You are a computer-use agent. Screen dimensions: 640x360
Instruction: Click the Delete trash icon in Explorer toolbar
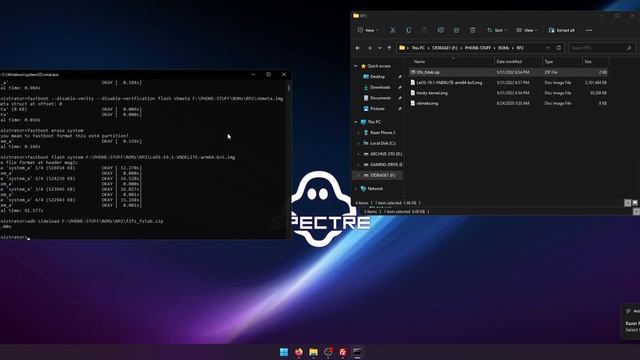[473, 30]
